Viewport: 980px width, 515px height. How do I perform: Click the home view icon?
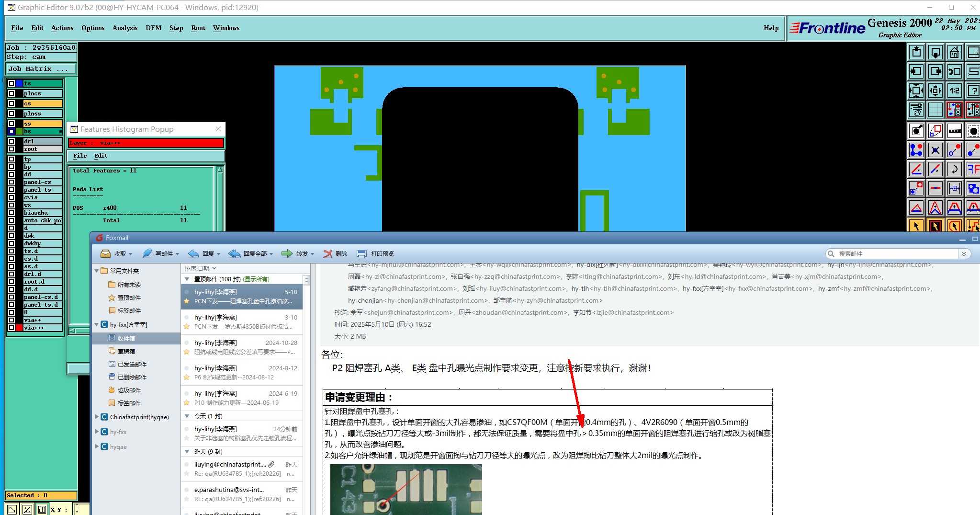(954, 52)
